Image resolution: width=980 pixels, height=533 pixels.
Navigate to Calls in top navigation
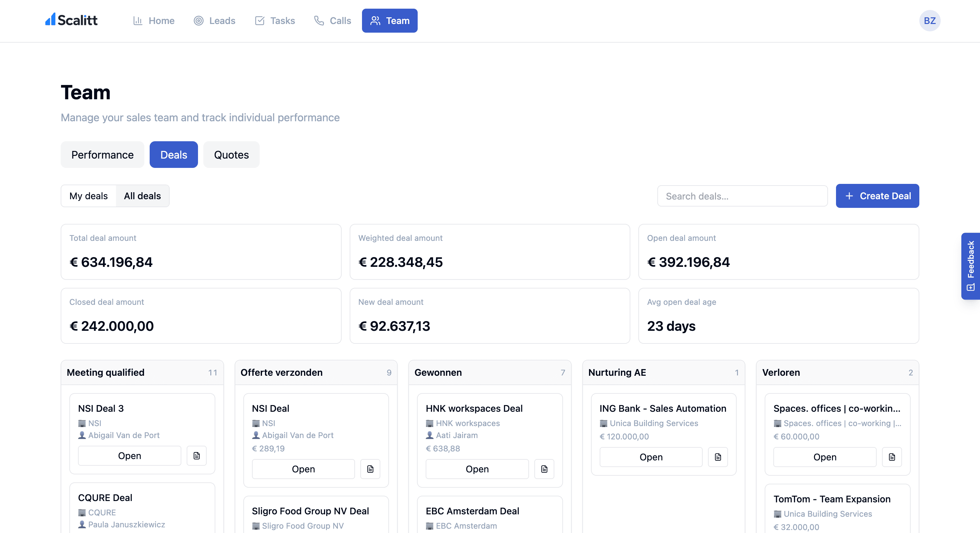(333, 21)
